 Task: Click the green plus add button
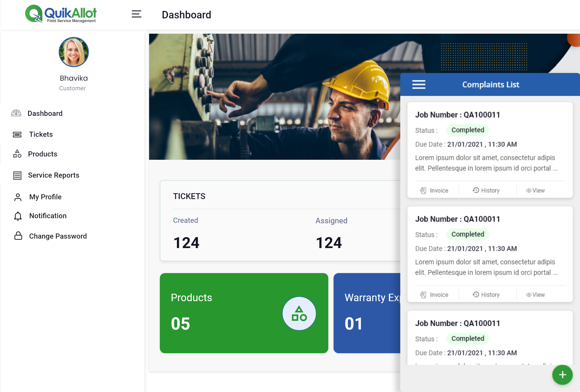tap(562, 375)
